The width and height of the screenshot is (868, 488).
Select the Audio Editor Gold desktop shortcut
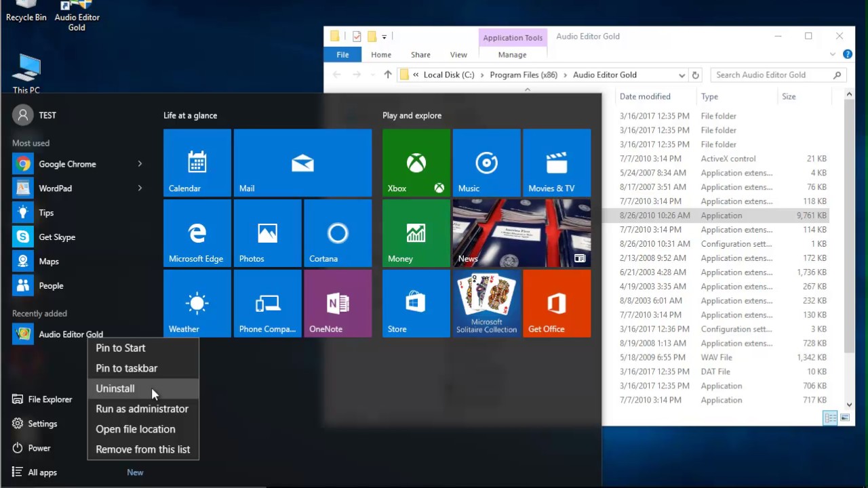(x=77, y=16)
